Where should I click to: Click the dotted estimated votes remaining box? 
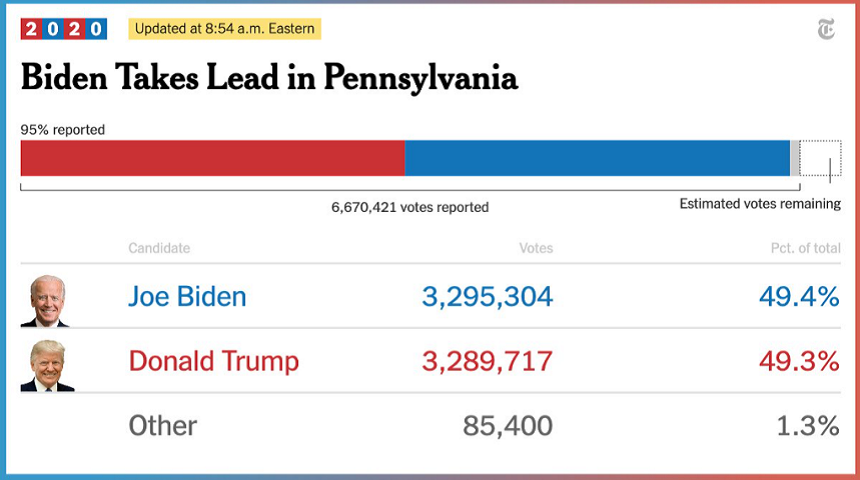(820, 158)
